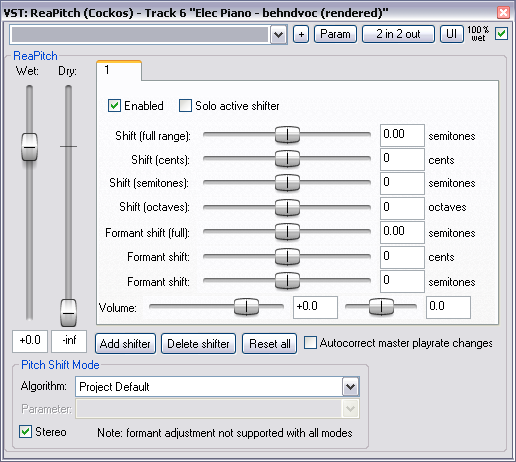Click the pan 0.0 value field

click(448, 307)
